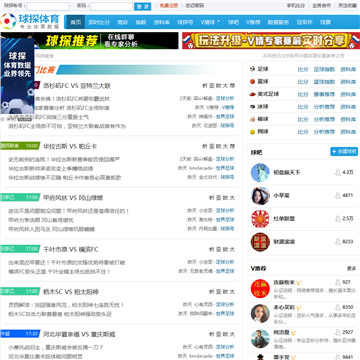Click the 球探体育 logo
Image resolution: width=360 pixels, height=360 pixels.
[x=30, y=21]
